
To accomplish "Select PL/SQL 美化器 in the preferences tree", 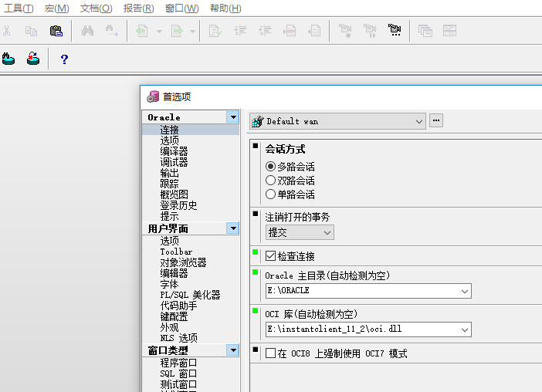I will [x=190, y=295].
